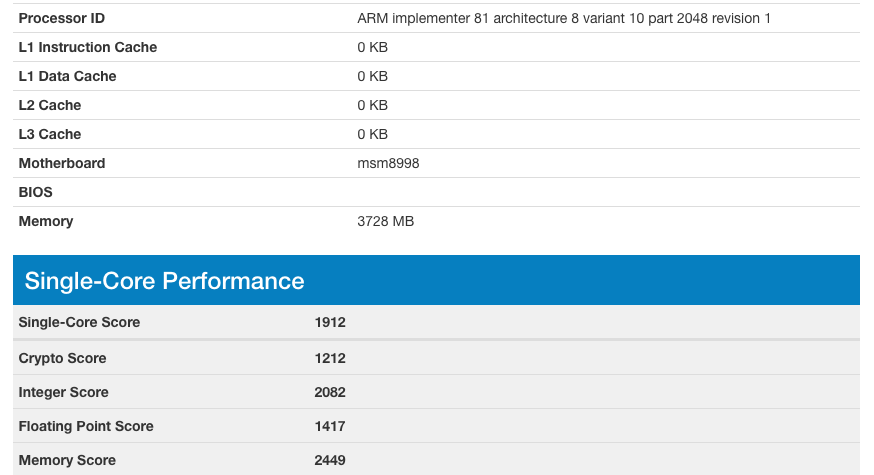Click the Motherboard label
Image resolution: width=874 pixels, height=475 pixels.
(x=62, y=163)
